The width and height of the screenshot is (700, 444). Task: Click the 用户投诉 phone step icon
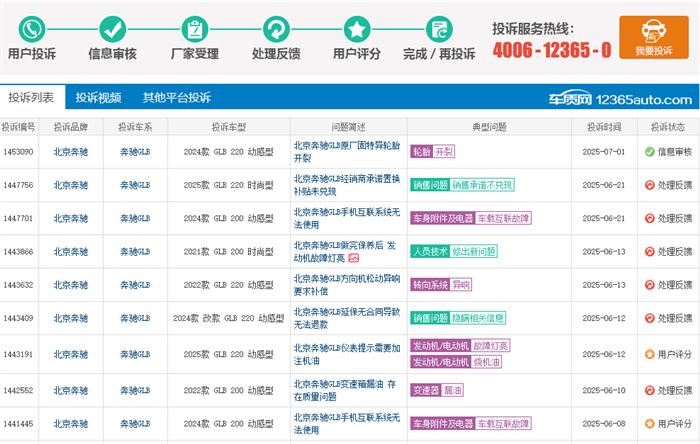32,29
